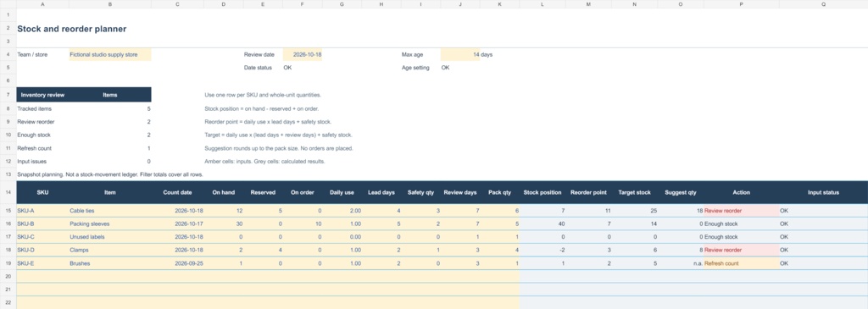Select the count date 2026-09-25 for Brushes
This screenshot has width=868, height=309.
(177, 263)
